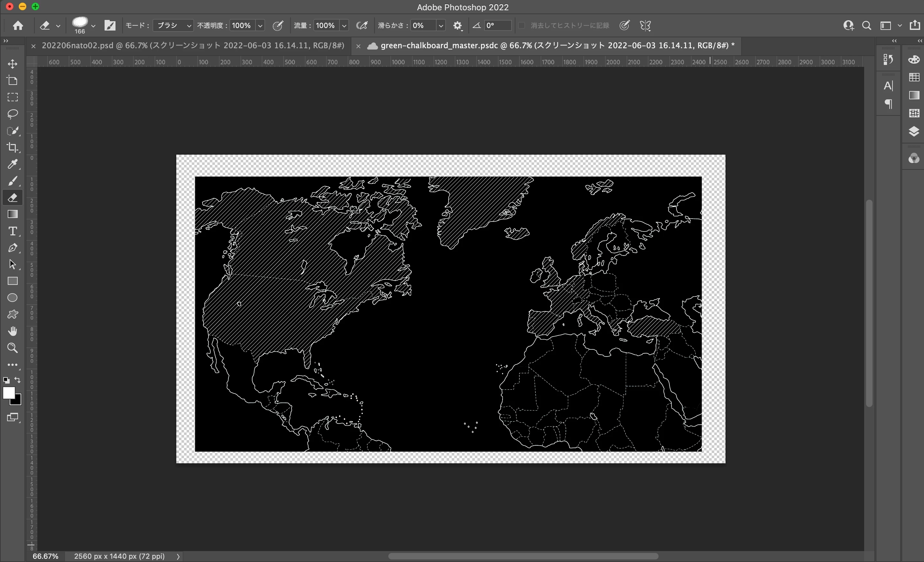Enable Erase to History checkbox
Image resolution: width=924 pixels, height=562 pixels.
[521, 25]
